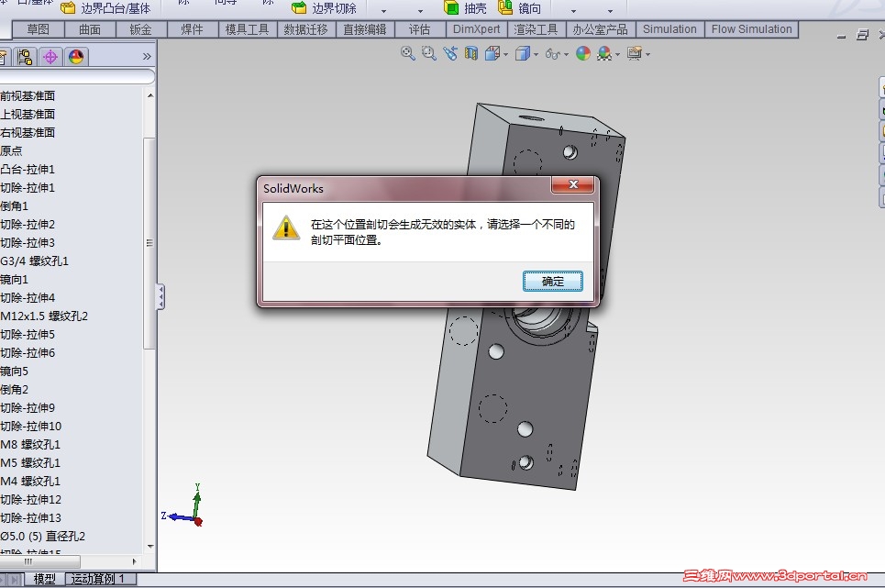Screen dimensions: 885x588
Task: Select M12x1.5 螺纹孔2 feature
Action: click(x=44, y=316)
